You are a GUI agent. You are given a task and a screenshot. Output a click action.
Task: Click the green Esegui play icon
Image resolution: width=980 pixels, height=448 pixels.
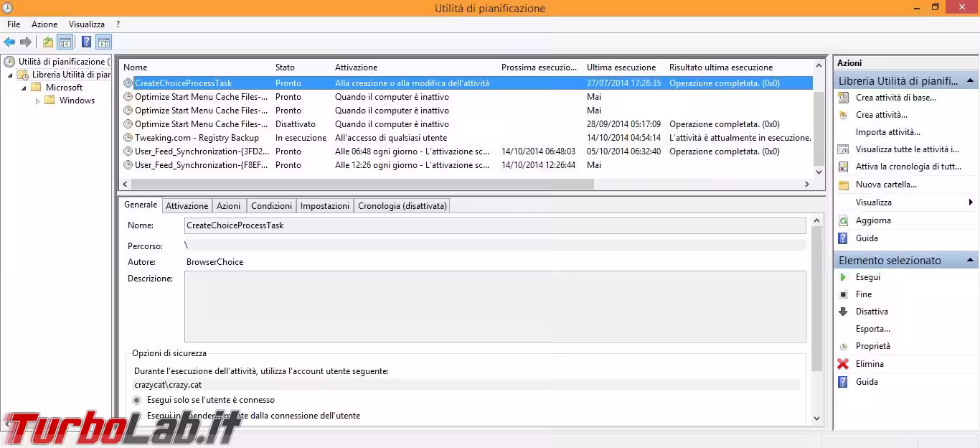pyautogui.click(x=843, y=277)
